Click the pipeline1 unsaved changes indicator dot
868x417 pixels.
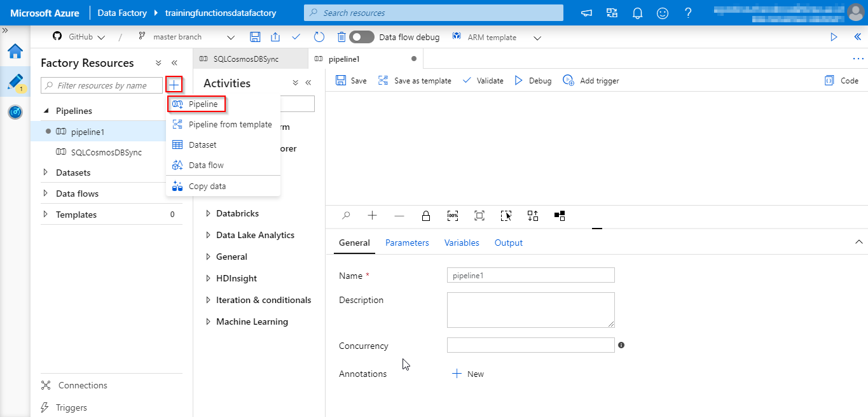point(413,57)
